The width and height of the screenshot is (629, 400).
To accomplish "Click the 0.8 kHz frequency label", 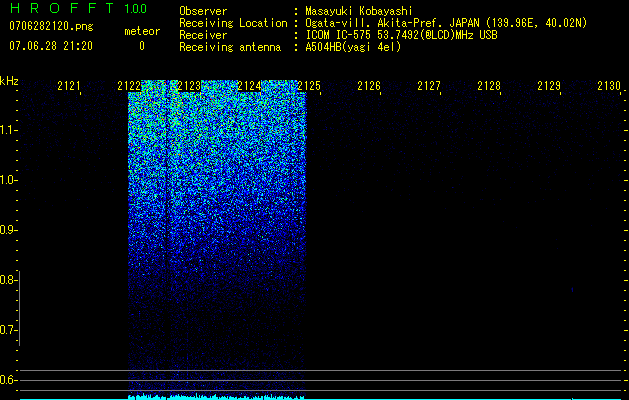I will point(8,280).
